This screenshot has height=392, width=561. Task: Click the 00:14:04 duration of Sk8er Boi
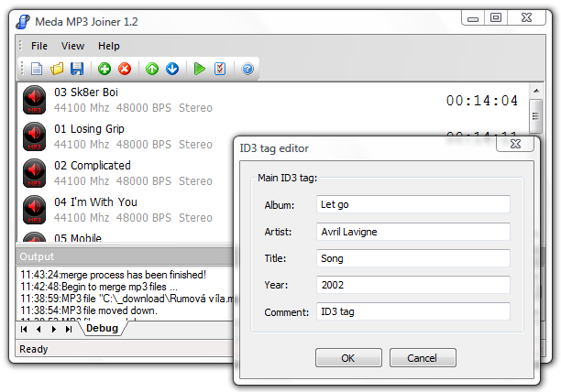(481, 101)
